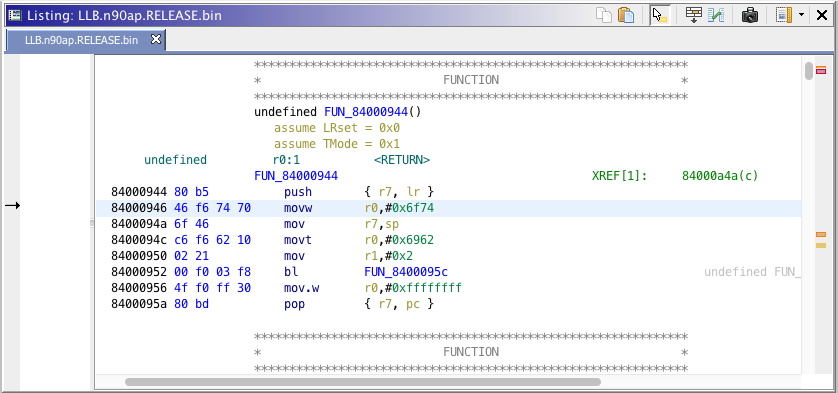Click the Listing window title icon
The width and height of the screenshot is (838, 393).
[14, 15]
